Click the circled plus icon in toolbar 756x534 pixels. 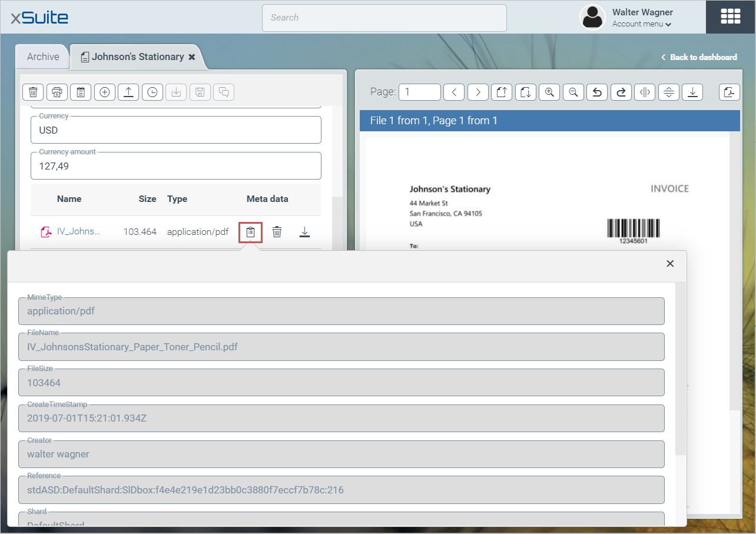point(105,92)
